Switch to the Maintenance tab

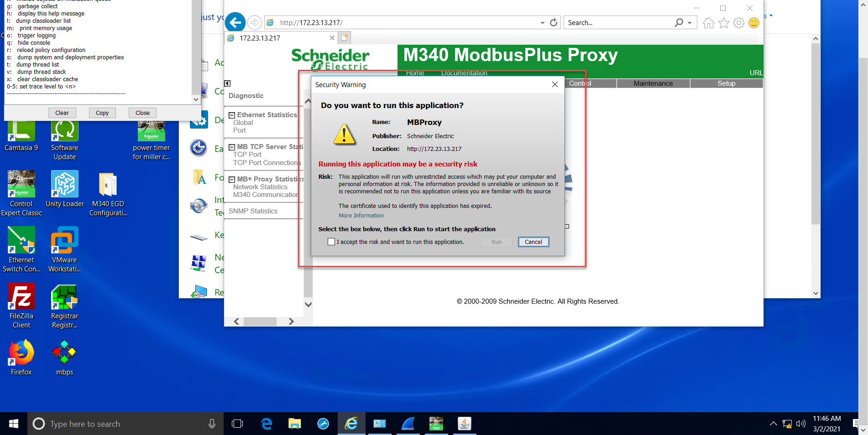[653, 83]
